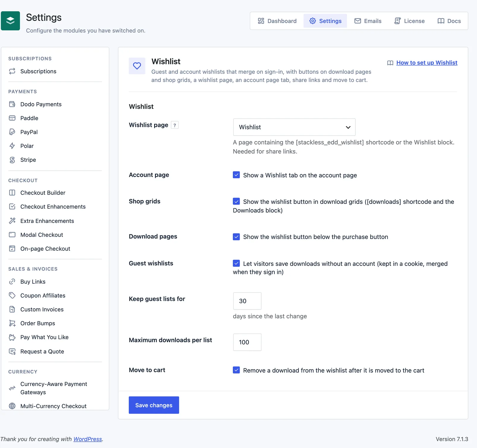Open the Wishlist page dropdown
This screenshot has height=448, width=477.
(294, 127)
